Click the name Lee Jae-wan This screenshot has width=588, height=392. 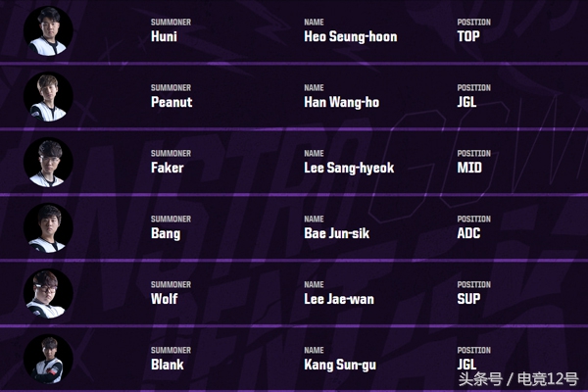point(339,299)
